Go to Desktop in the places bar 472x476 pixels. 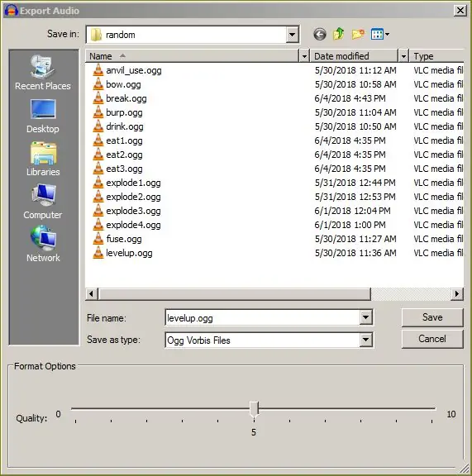coord(43,117)
